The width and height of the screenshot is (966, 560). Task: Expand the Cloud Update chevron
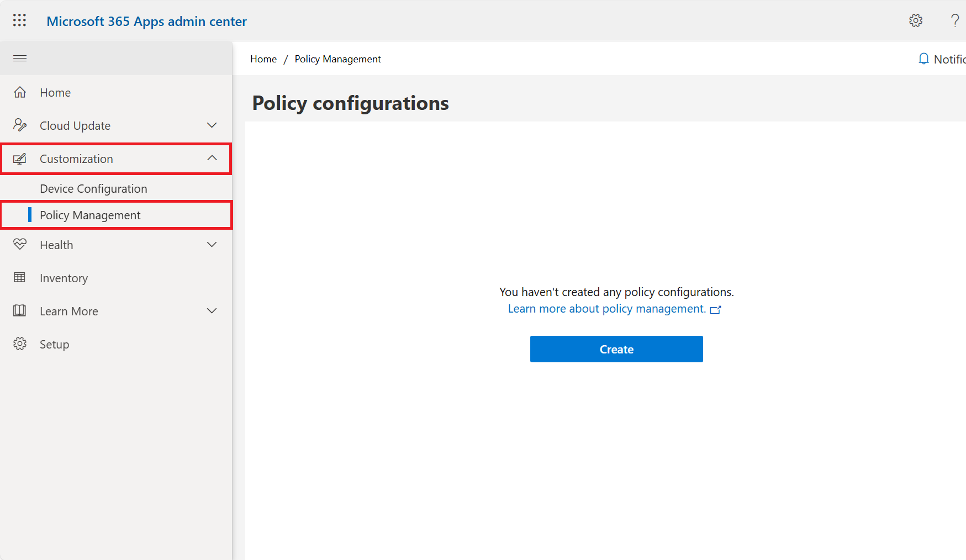tap(212, 125)
